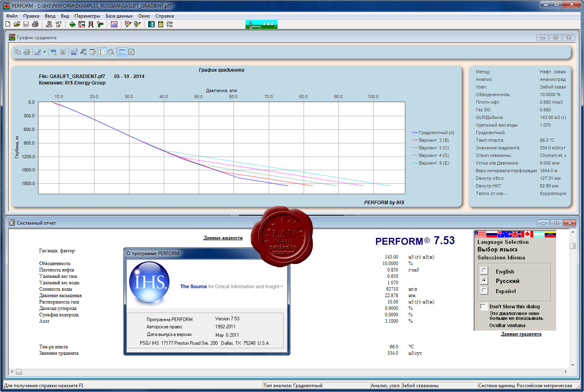Open the Ввод menu
This screenshot has width=584, height=392.
[50, 16]
